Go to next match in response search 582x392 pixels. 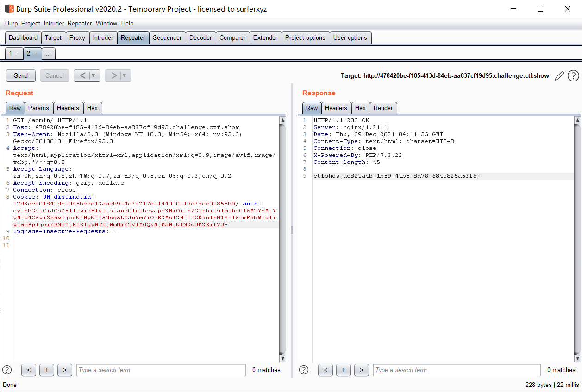(361, 370)
